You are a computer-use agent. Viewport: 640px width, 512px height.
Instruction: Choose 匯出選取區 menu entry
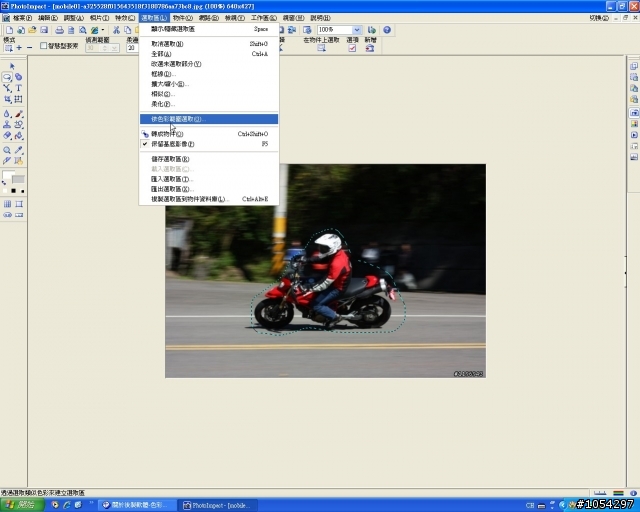[x=209, y=189]
